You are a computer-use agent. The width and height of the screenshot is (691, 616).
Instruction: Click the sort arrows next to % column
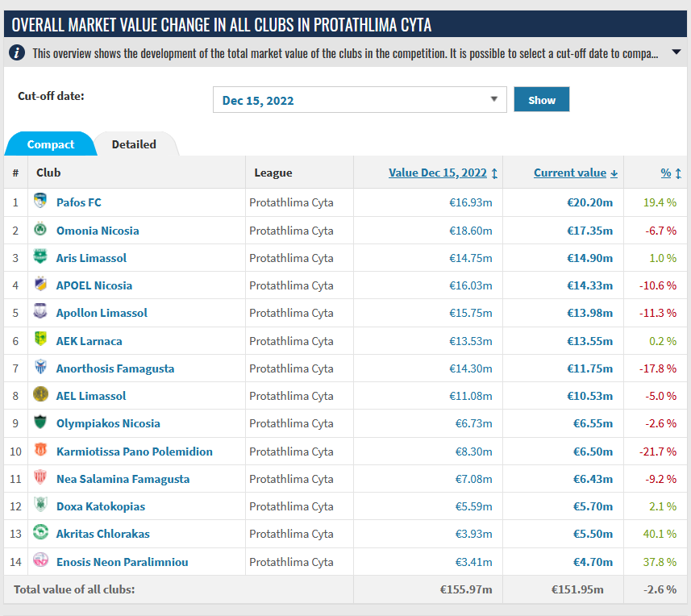(x=678, y=173)
